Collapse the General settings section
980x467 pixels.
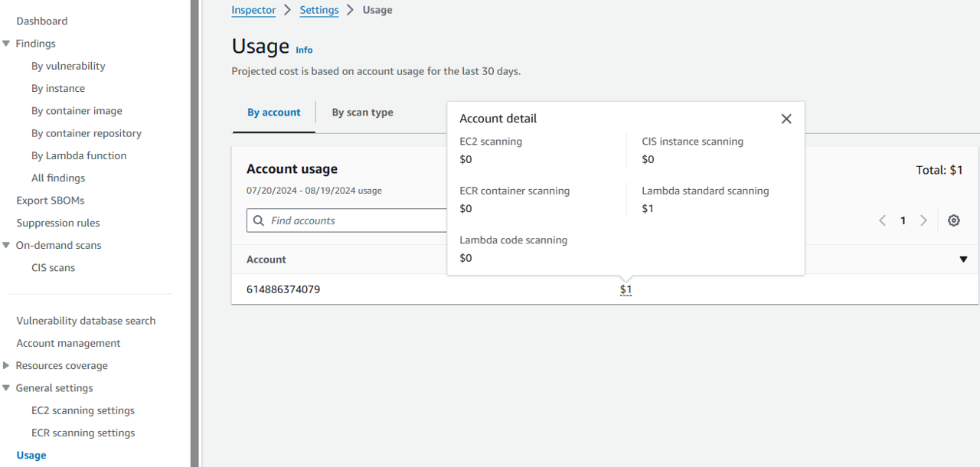pyautogui.click(x=6, y=387)
